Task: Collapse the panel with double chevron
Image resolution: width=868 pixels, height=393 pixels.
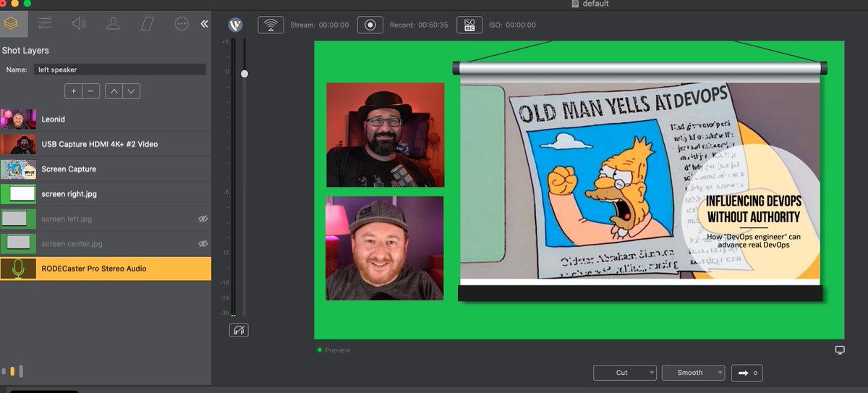Action: click(x=204, y=24)
